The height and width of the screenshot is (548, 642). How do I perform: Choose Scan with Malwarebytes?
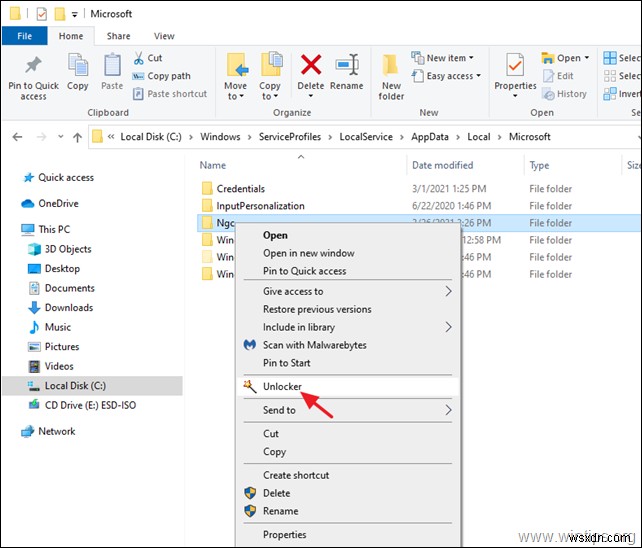tap(348, 345)
